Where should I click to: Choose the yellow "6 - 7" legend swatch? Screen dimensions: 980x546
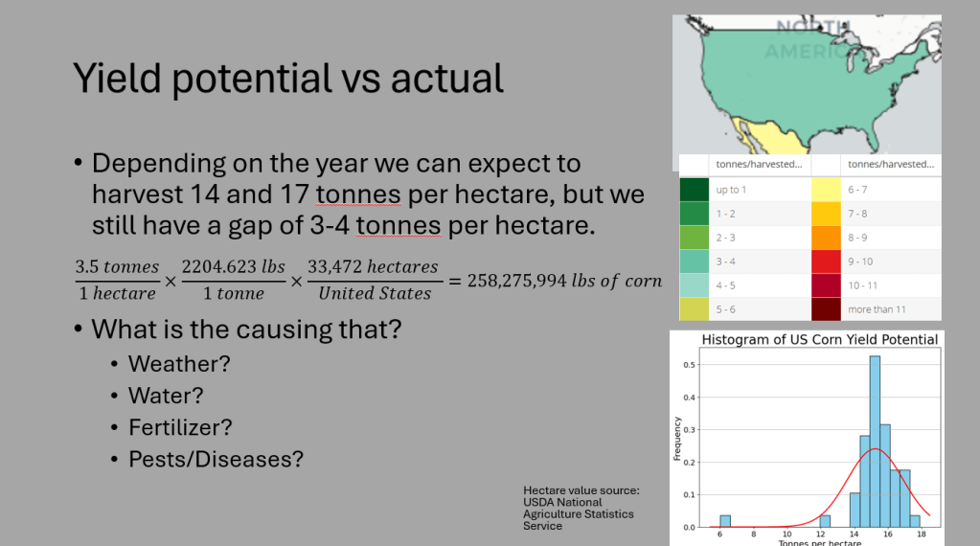(826, 190)
